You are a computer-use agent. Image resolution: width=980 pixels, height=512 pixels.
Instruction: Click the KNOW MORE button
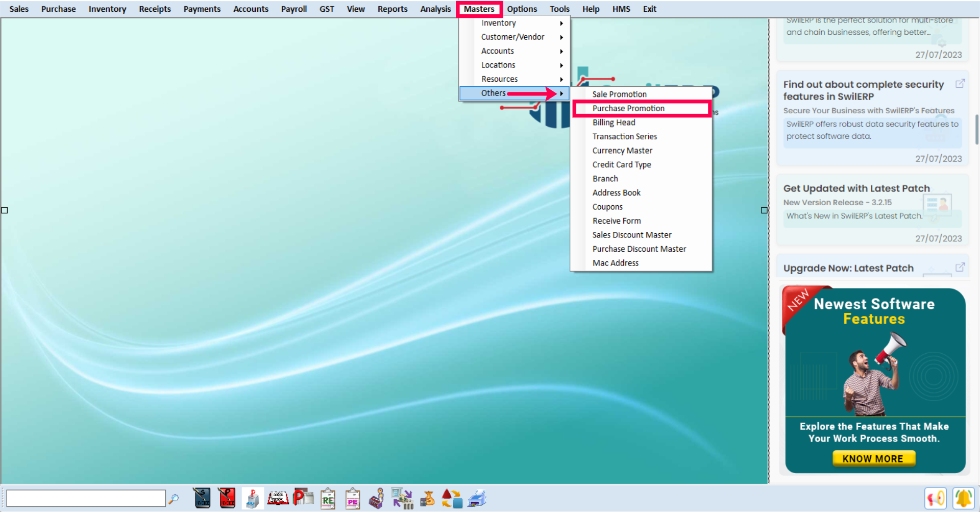(873, 458)
